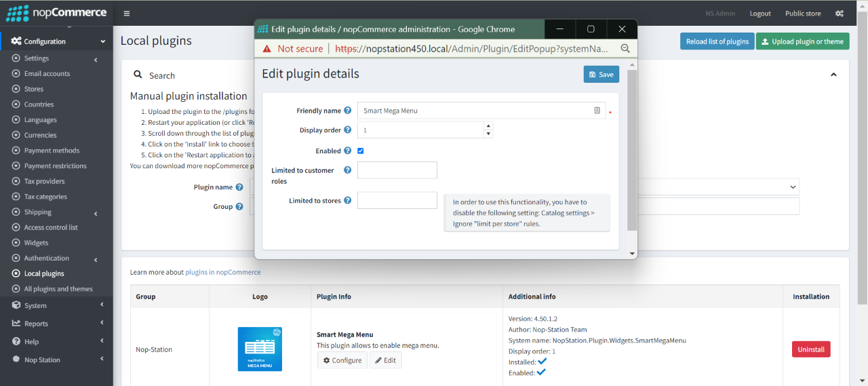The height and width of the screenshot is (386, 868).
Task: Increase Display order with up arrow
Action: pos(488,126)
